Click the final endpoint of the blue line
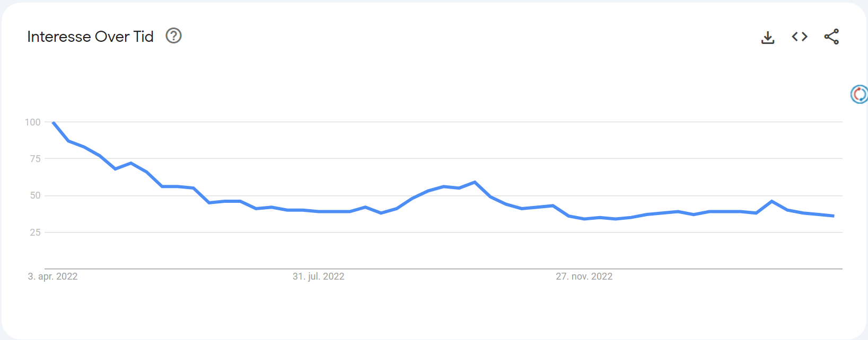 tap(834, 216)
